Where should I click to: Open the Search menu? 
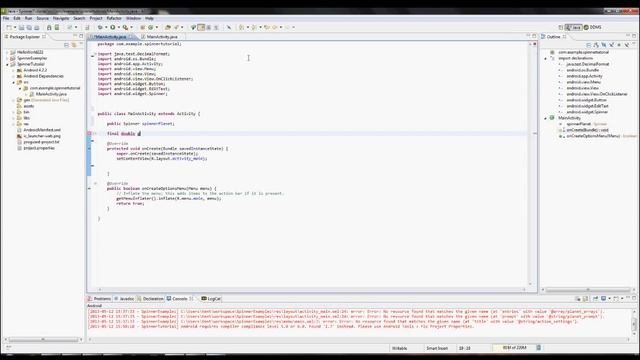(x=79, y=18)
